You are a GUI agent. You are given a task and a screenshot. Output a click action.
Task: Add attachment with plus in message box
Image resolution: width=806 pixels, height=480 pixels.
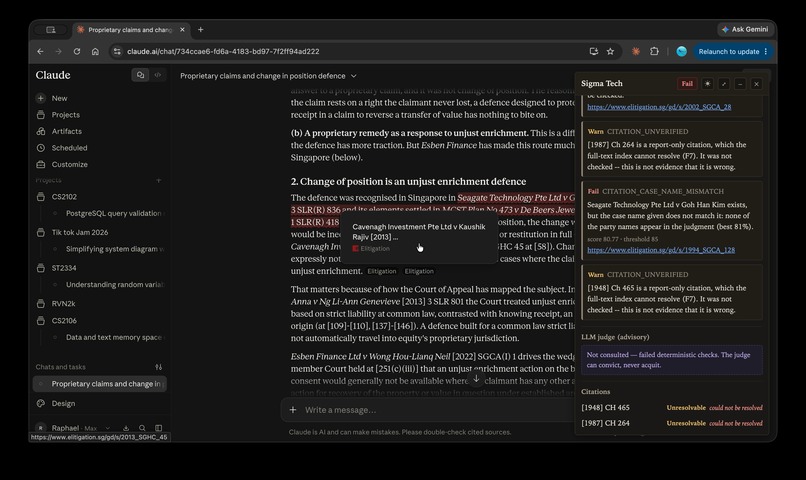(293, 410)
